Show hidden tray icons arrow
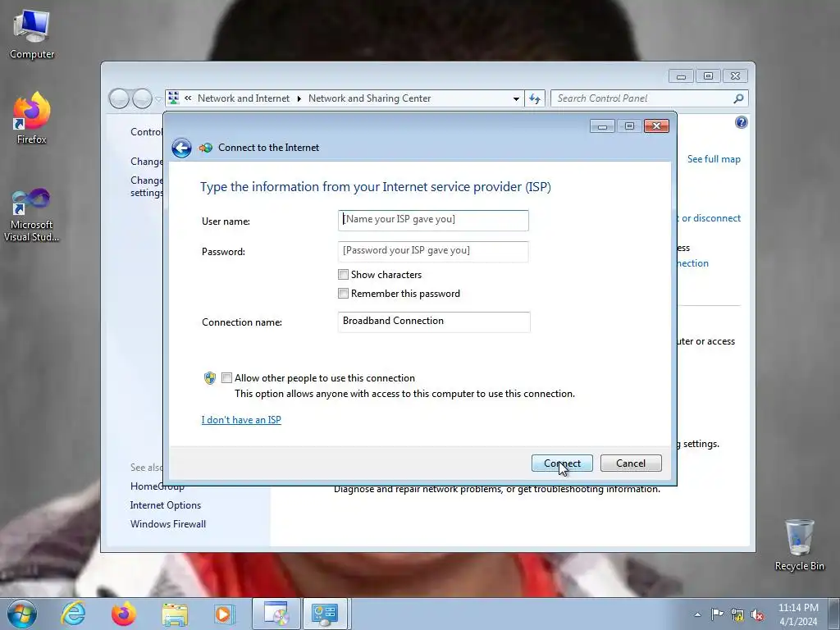Viewport: 840px width, 630px height. click(x=697, y=614)
